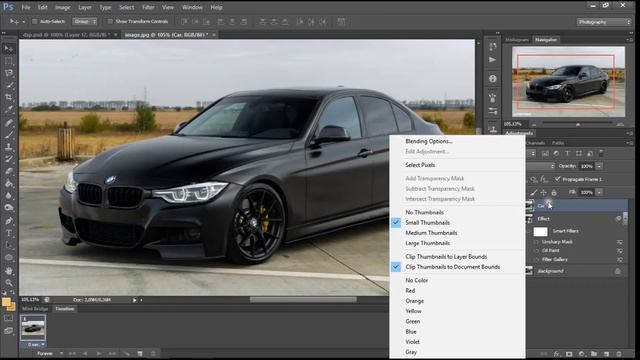Screen dimensions: 640x360
Task: Toggle Auto-Select checkbox
Action: coord(35,21)
